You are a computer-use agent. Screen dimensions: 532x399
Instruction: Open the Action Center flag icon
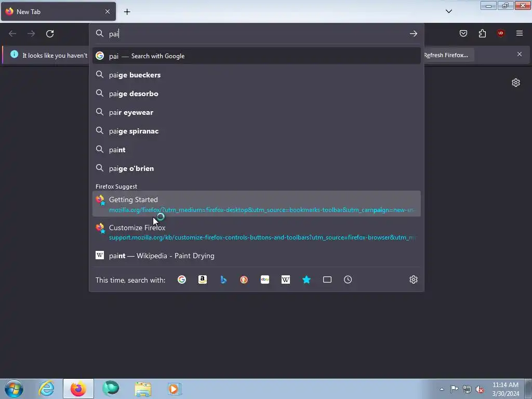coord(454,389)
